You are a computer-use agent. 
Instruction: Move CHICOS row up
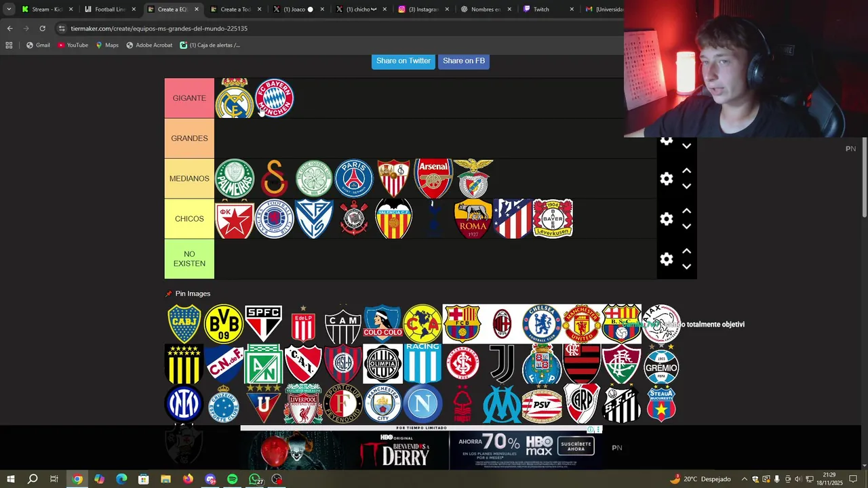tap(686, 211)
